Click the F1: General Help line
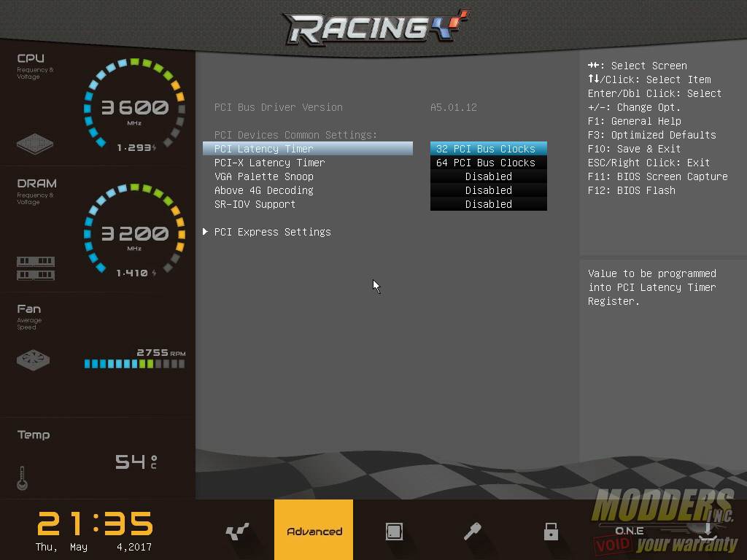This screenshot has width=747, height=560. (x=634, y=121)
